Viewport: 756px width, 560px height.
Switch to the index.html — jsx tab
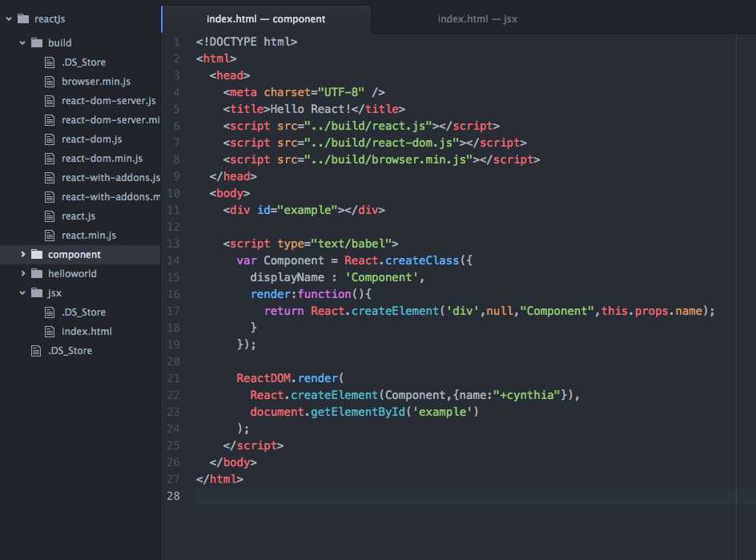[477, 18]
